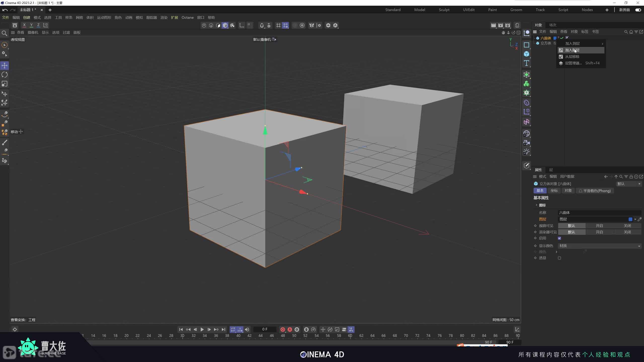The height and width of the screenshot is (362, 644).
Task: Select the Rotate tool in left toolbar
Action: click(5, 75)
